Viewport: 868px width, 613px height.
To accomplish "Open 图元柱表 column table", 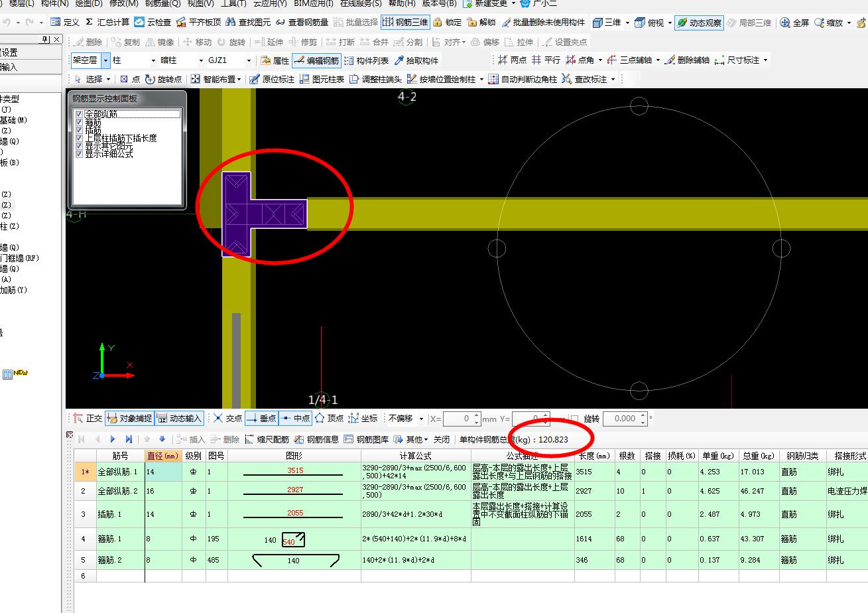I will [322, 79].
